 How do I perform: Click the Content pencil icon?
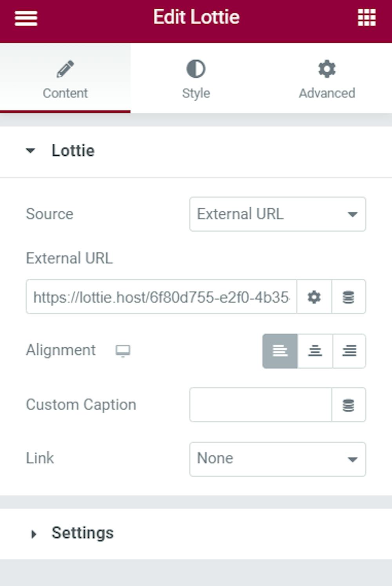[x=65, y=69]
